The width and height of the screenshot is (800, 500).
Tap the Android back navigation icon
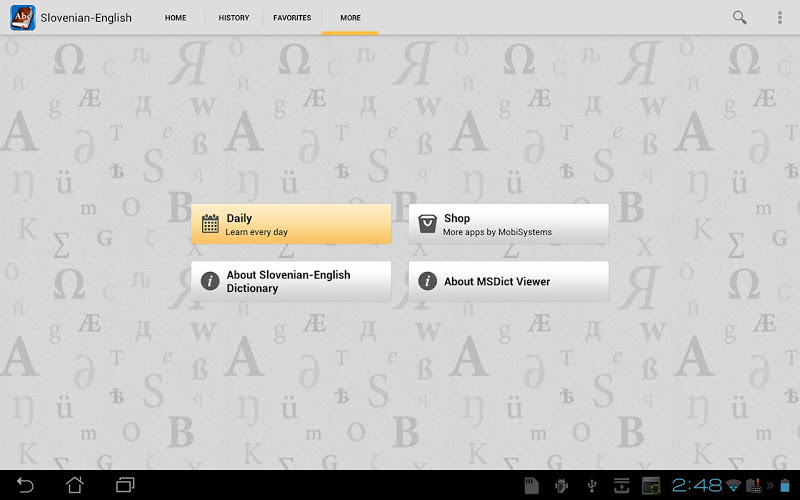[x=24, y=485]
